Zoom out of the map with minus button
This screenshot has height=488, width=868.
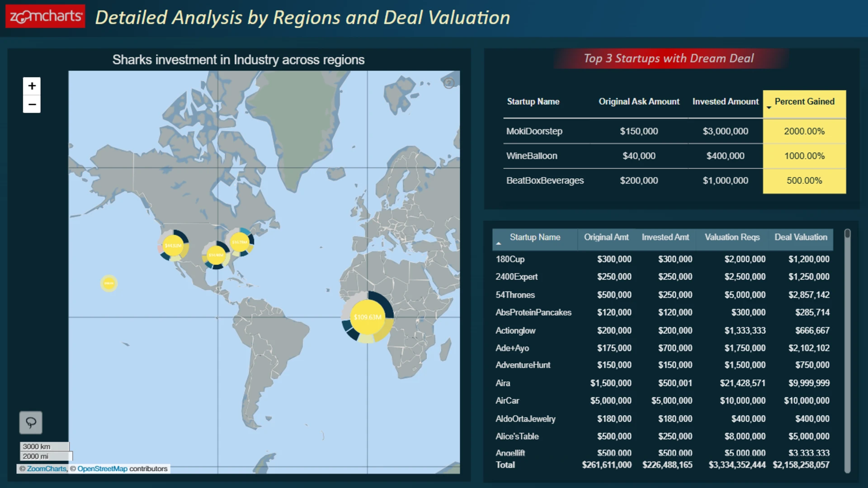32,104
